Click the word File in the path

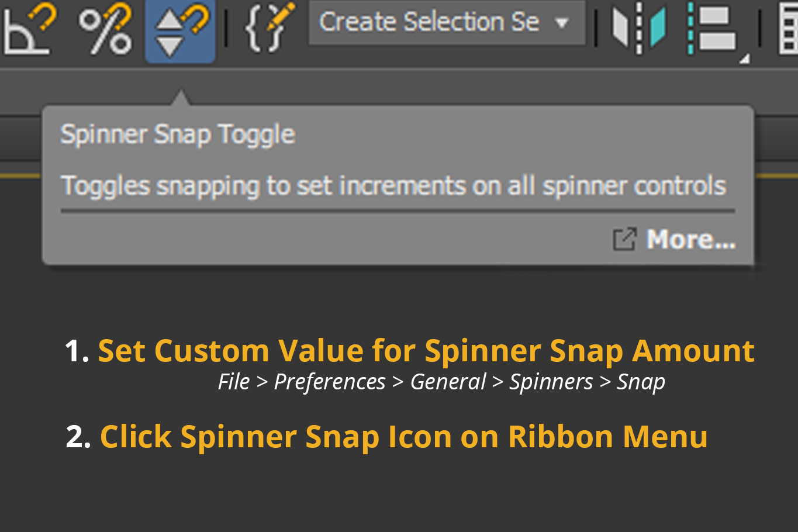(234, 382)
